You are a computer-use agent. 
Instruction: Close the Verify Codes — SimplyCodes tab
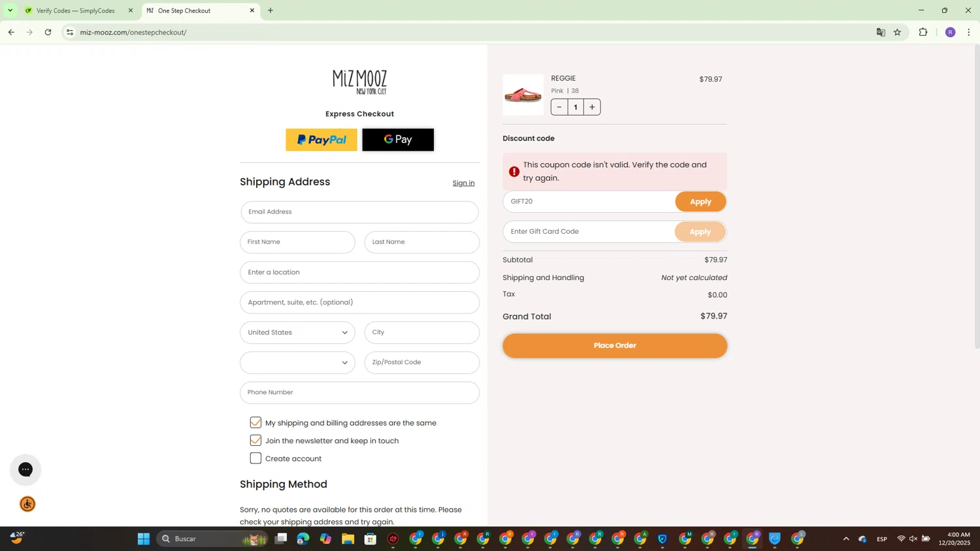click(x=131, y=10)
